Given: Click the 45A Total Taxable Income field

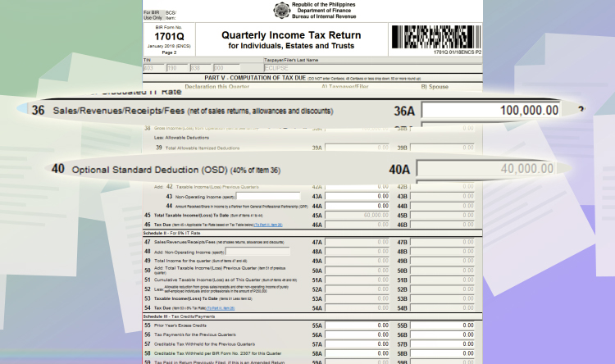Looking at the screenshot, I should (x=358, y=216).
